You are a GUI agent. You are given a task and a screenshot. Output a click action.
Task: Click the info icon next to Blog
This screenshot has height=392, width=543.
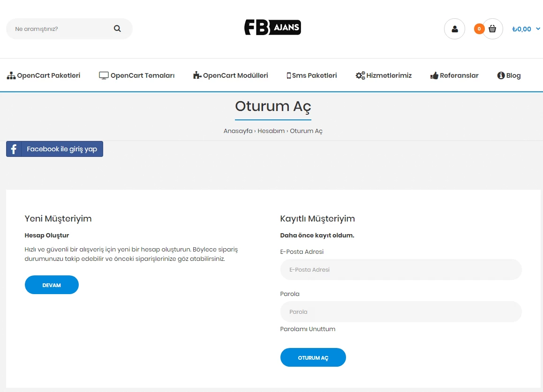pyautogui.click(x=501, y=75)
